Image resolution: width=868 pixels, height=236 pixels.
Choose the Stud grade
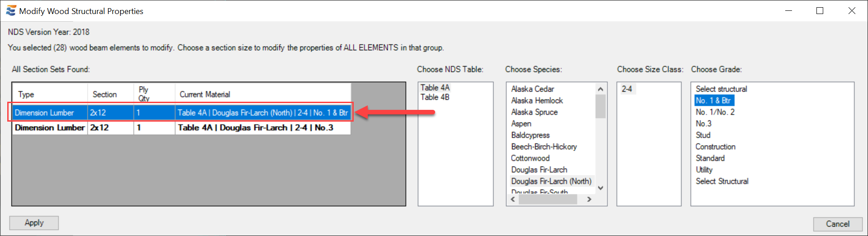click(703, 135)
